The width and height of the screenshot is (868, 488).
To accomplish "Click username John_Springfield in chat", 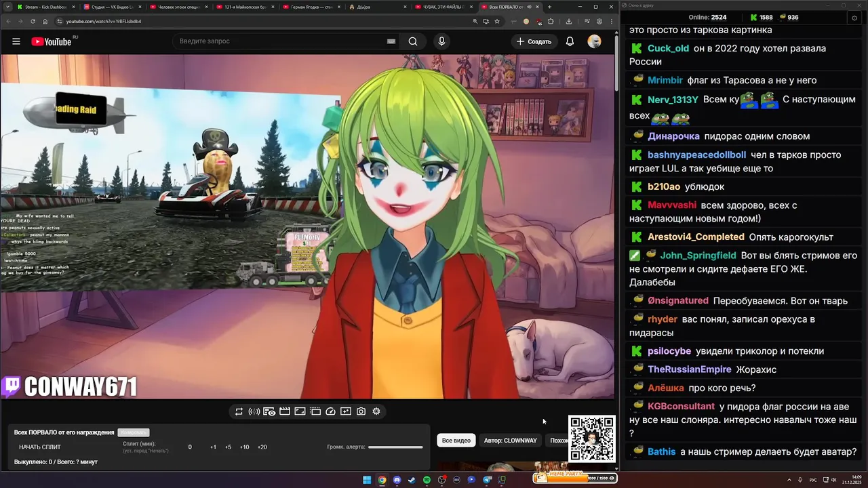I will (698, 256).
